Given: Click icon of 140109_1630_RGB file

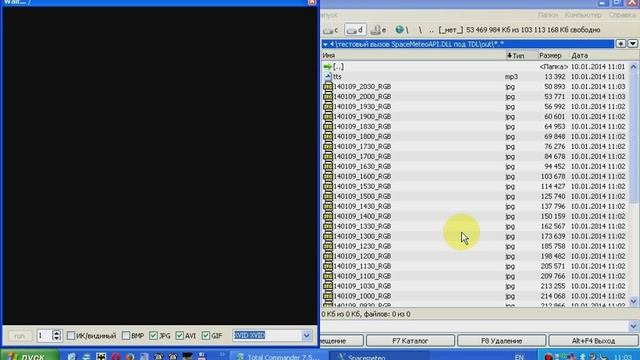Looking at the screenshot, I should coord(328,166).
